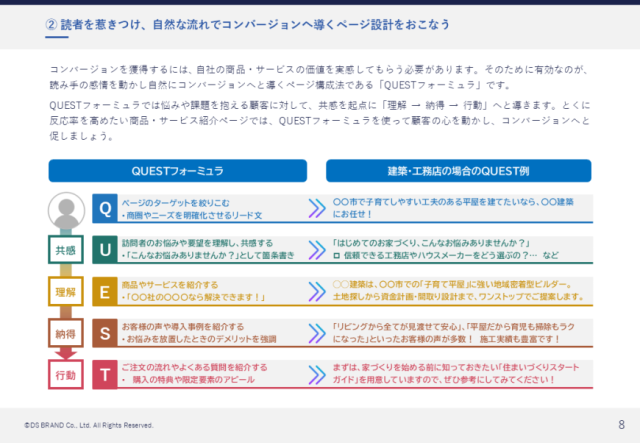The image size is (640, 443).
Task: Click text お悩みを放置したときのデメリットを強調
Action: coord(201,339)
